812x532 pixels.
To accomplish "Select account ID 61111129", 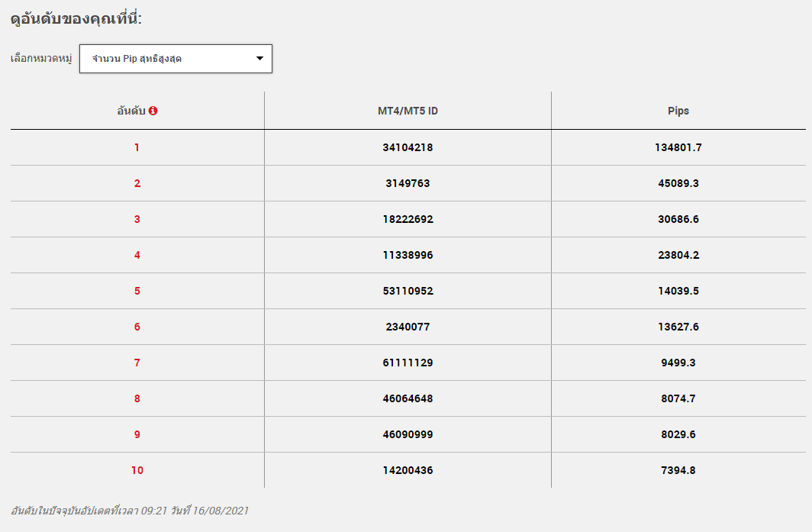I will coord(408,363).
